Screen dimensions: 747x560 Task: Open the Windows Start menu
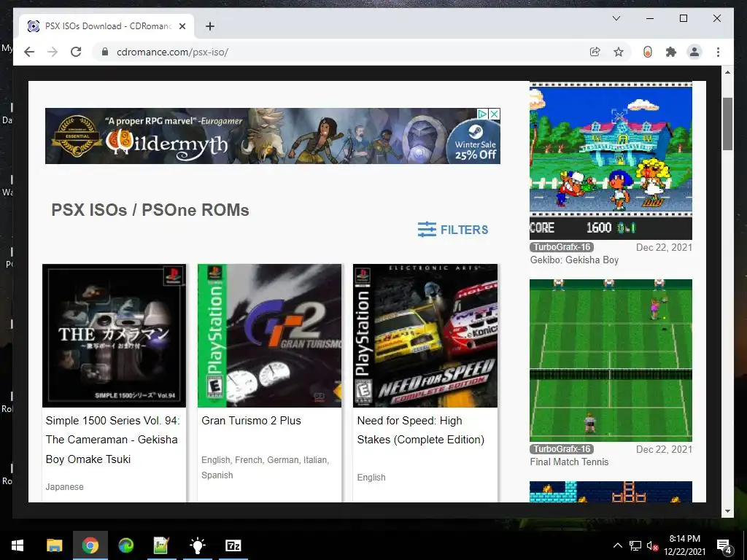(18, 545)
